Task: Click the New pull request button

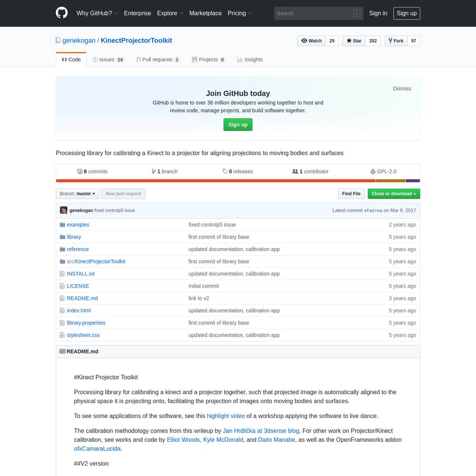Action: point(123,194)
